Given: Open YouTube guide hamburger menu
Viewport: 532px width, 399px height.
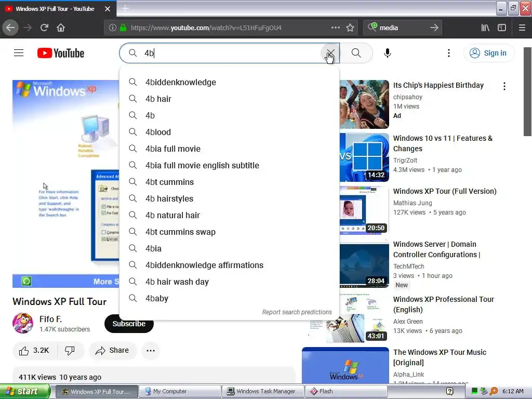Looking at the screenshot, I should 19,53.
